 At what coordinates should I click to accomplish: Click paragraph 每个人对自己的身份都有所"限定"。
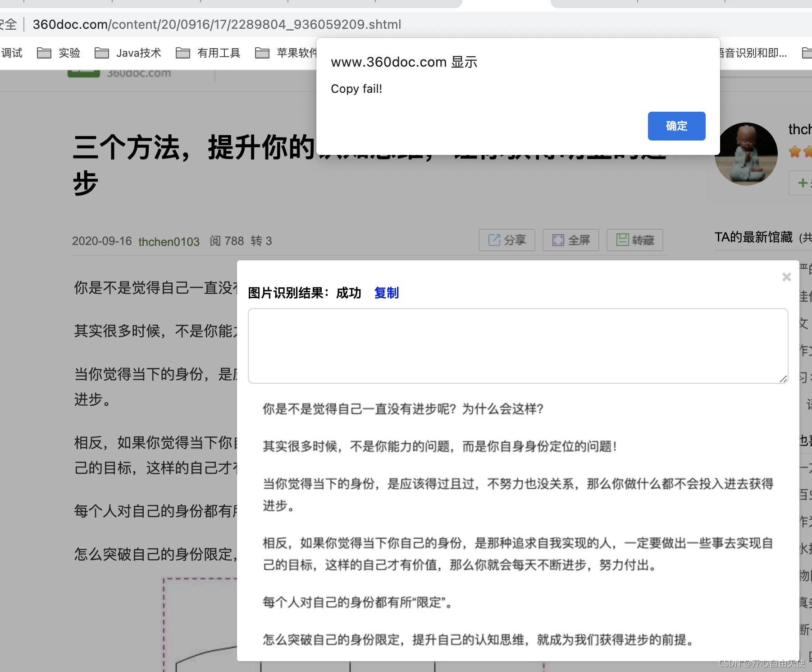click(x=357, y=602)
